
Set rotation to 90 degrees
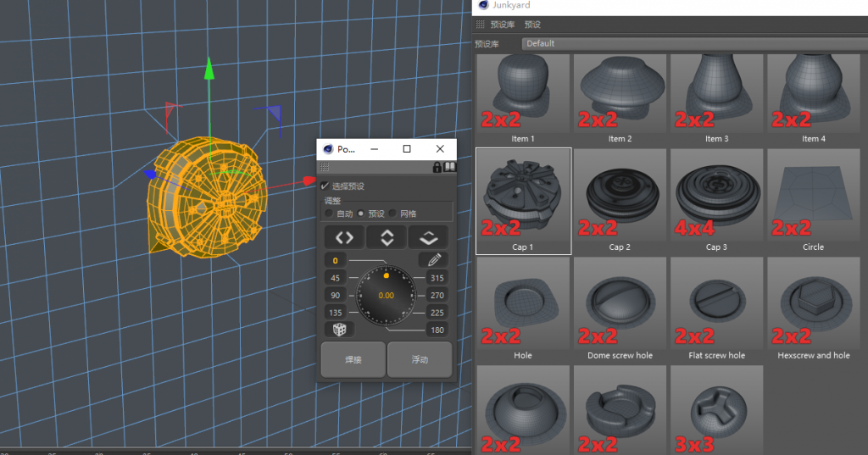click(x=335, y=295)
